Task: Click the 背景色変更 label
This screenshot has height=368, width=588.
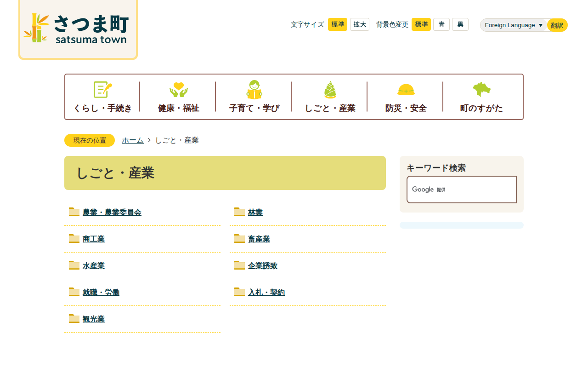Action: point(392,24)
